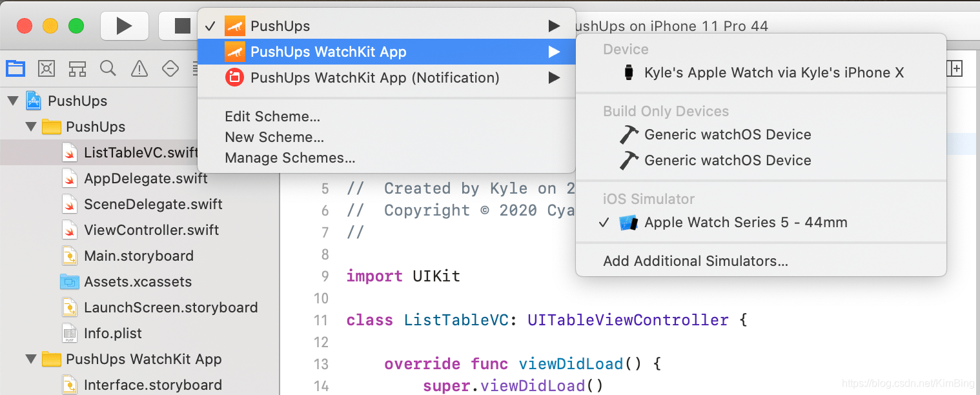Click the AppDelegate.swift file icon

click(70, 178)
